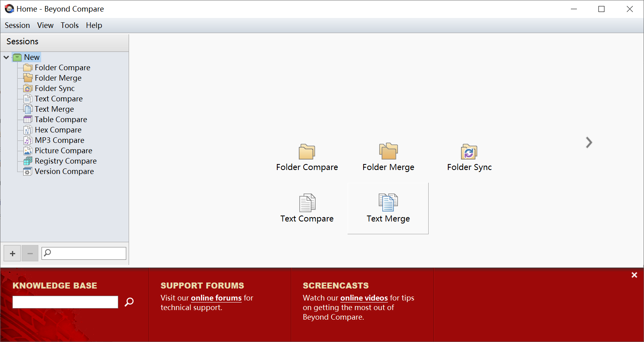Launch Folder Merge from the home icons
The height and width of the screenshot is (342, 644).
pyautogui.click(x=388, y=158)
